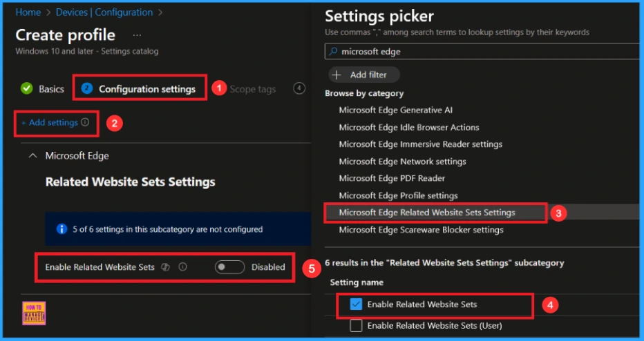Select the Basics step tab
Screen dimensions: 644x341
(51, 89)
